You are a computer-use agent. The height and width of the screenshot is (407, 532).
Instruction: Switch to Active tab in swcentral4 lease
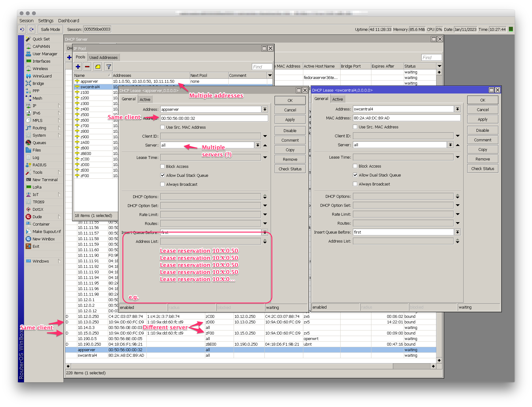click(338, 99)
